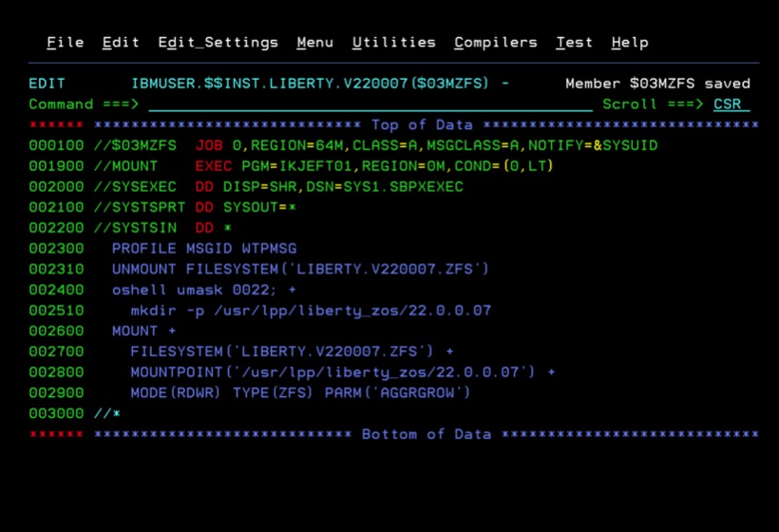The image size is (779, 532).
Task: Select line number 000100
Action: click(56, 145)
